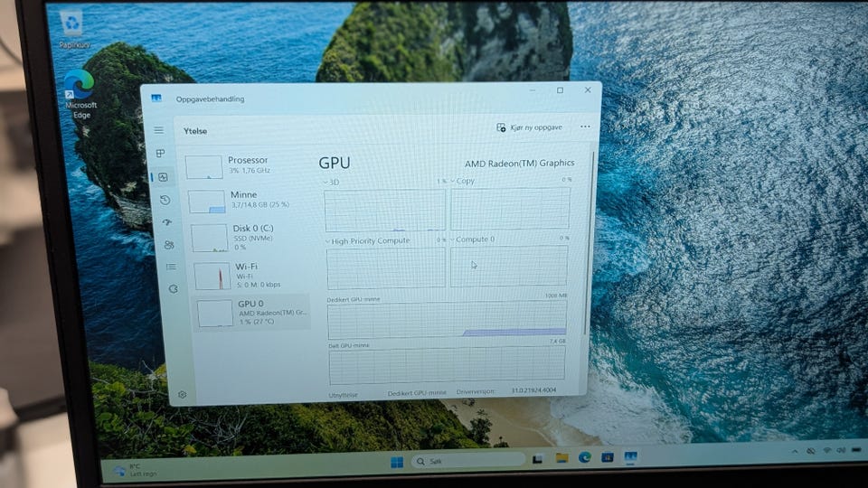Open the Windows Start menu
Image resolution: width=868 pixels, height=488 pixels.
(397, 462)
